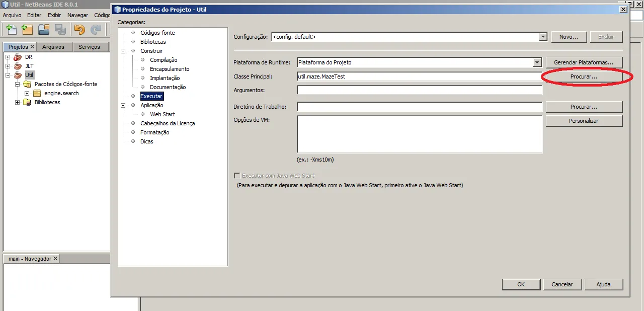Select the Bibliotecas category in dialog
The height and width of the screenshot is (311, 644).
[x=153, y=42]
